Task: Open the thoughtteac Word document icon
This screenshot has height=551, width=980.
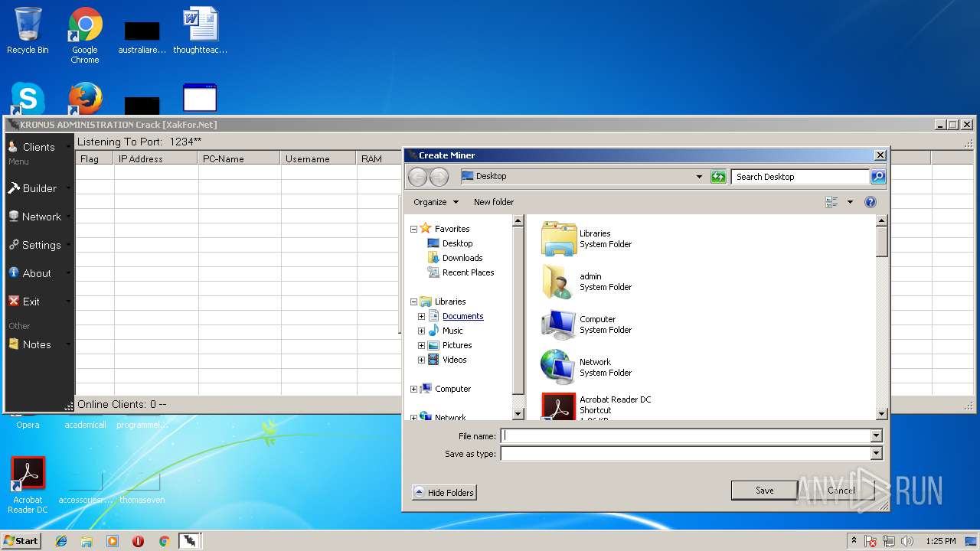Action: [x=200, y=31]
